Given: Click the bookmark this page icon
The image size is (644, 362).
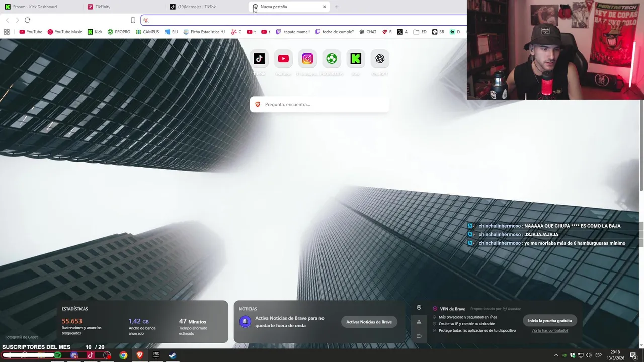Looking at the screenshot, I should (x=133, y=20).
